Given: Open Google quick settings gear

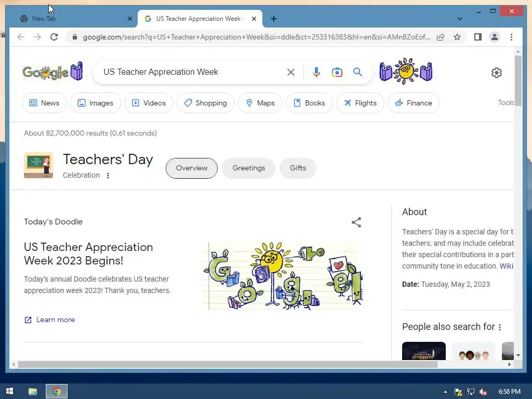Looking at the screenshot, I should click(x=496, y=72).
